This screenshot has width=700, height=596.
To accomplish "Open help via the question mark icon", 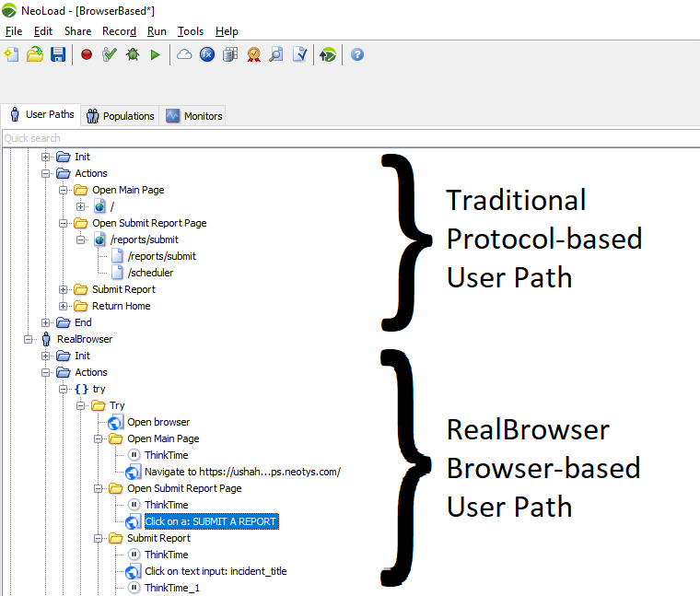I will pos(356,55).
